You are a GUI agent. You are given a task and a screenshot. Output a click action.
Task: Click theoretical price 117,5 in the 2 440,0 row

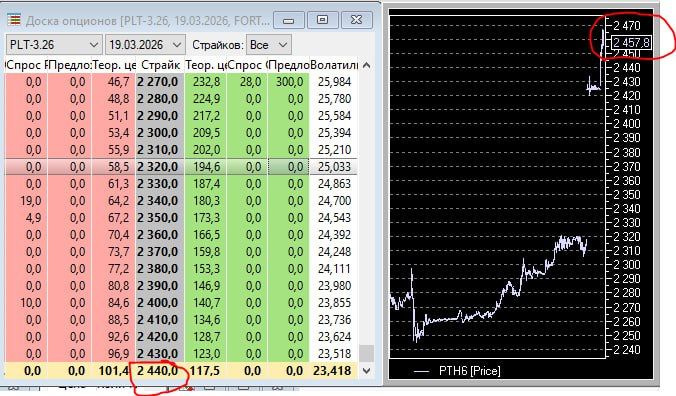(x=205, y=371)
